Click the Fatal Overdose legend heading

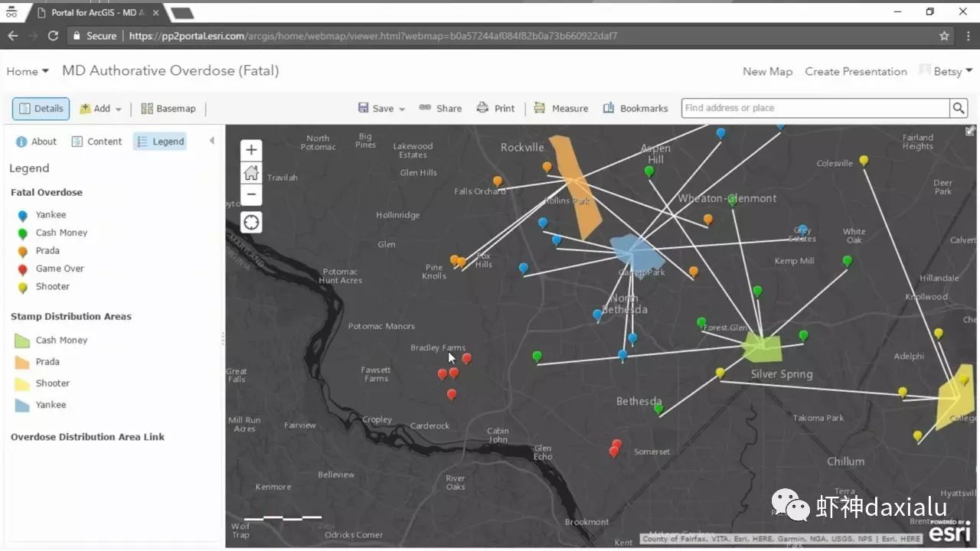(x=47, y=193)
